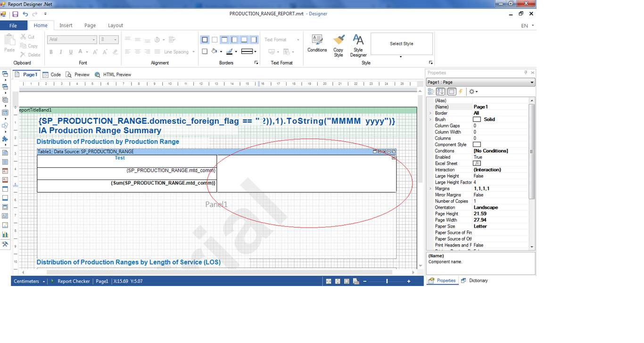
Task: Select the Test header cell in Table1
Action: 127,161
